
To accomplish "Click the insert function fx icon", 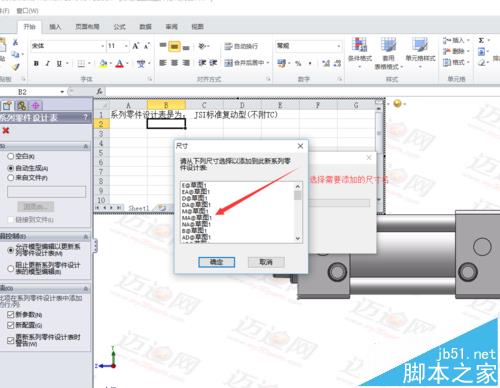I will [x=99, y=91].
